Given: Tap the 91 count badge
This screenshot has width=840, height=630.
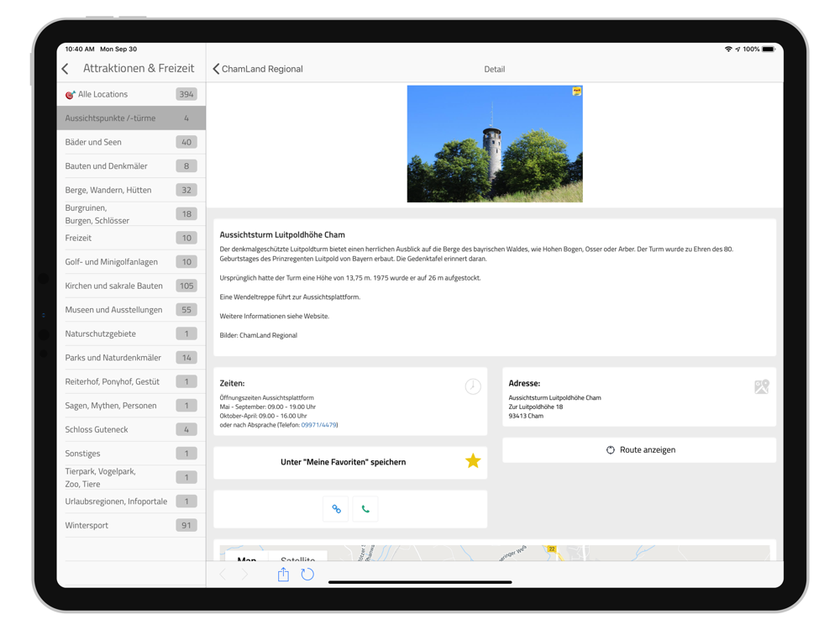Looking at the screenshot, I should click(186, 525).
